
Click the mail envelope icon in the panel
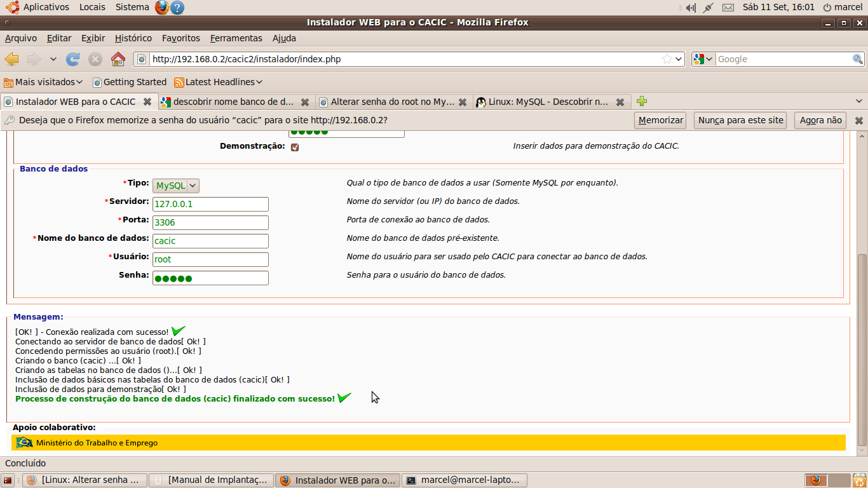coord(728,8)
